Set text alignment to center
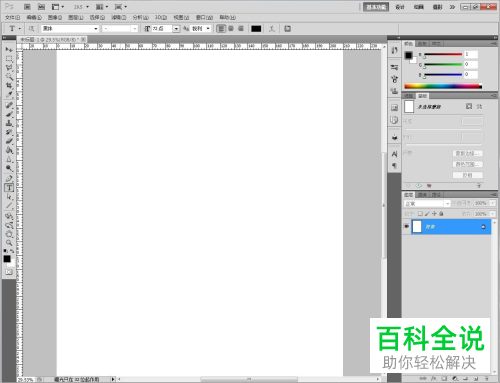 (x=231, y=29)
